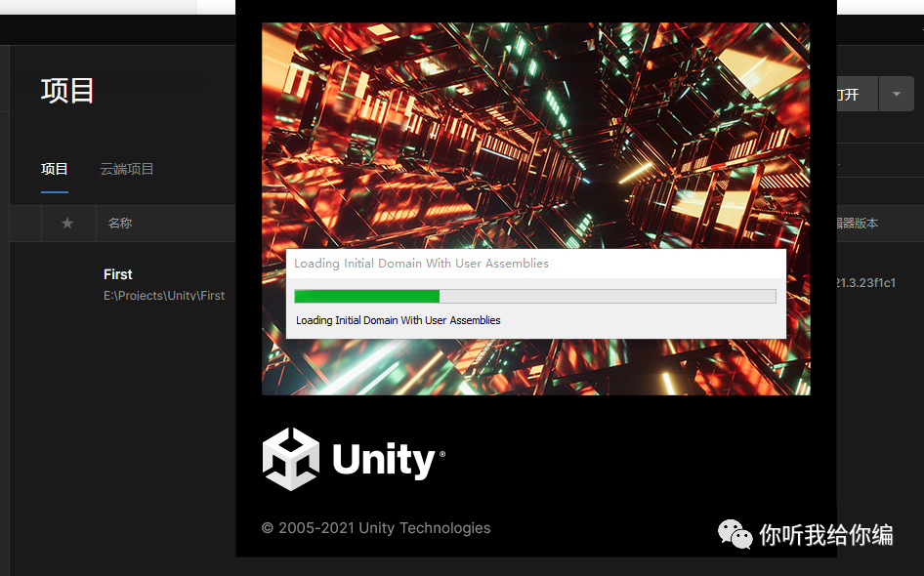
Task: Click the status text below progress bar
Action: click(398, 320)
